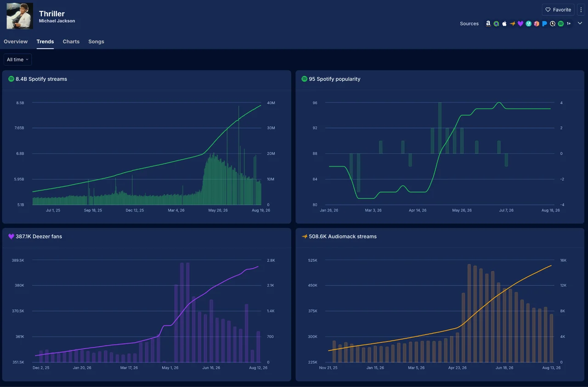
Task: Expand the Sources list chevron
Action: 580,23
